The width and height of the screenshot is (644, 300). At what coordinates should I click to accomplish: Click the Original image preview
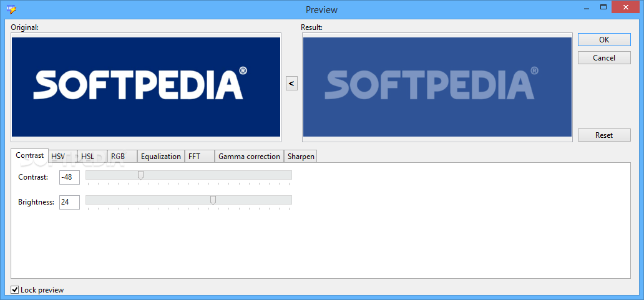[x=146, y=87]
